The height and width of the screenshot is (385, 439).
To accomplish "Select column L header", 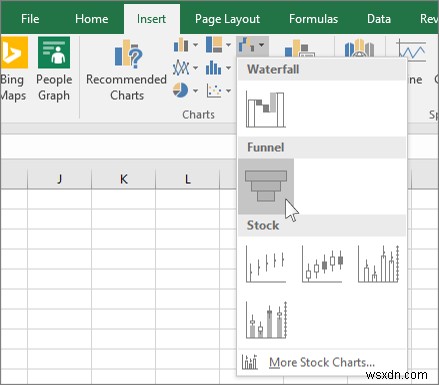I will pyautogui.click(x=188, y=179).
